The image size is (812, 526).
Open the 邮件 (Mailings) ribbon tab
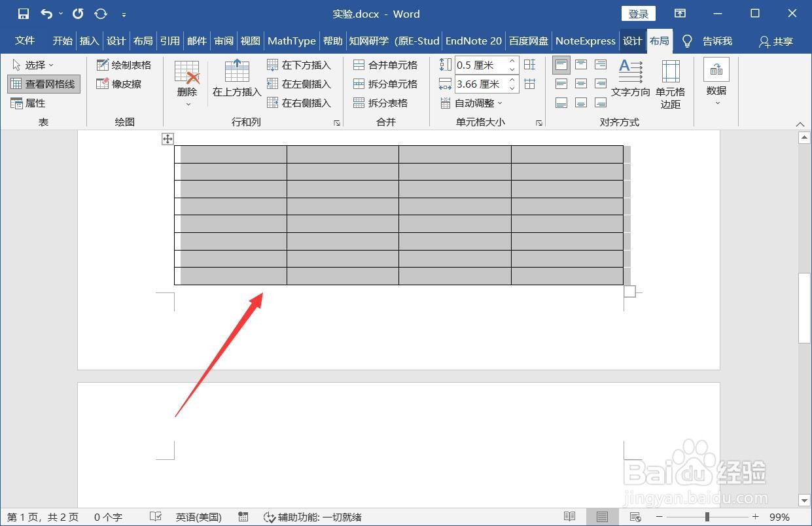[x=196, y=41]
